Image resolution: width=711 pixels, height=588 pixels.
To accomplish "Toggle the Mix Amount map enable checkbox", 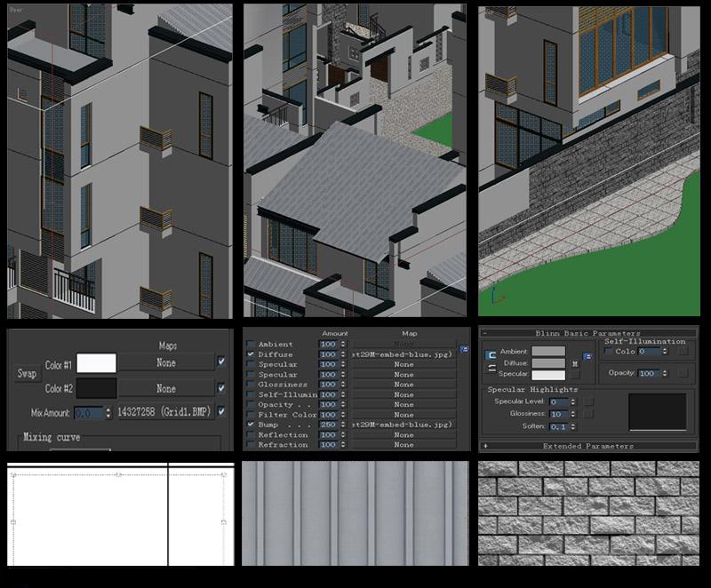I will [221, 412].
